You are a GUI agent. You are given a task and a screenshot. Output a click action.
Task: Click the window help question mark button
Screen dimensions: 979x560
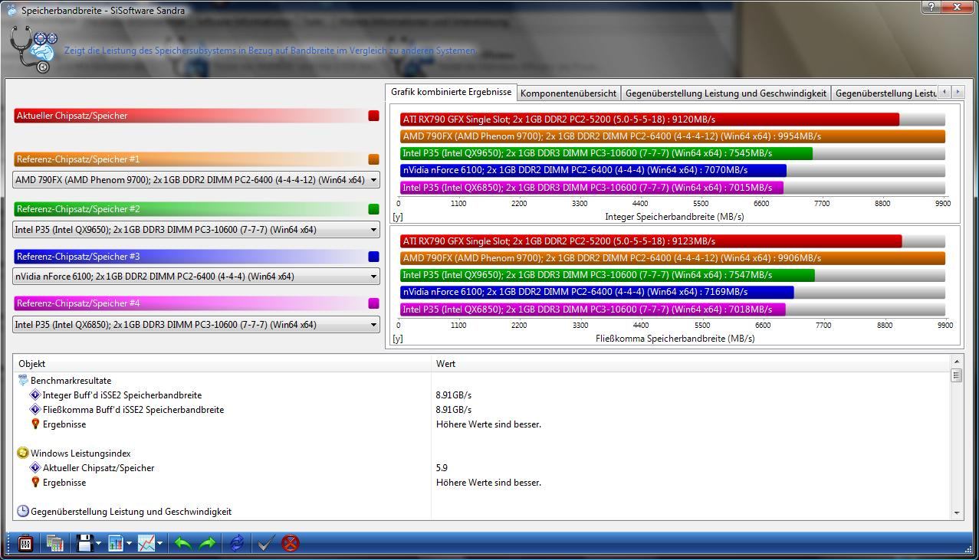click(931, 7)
